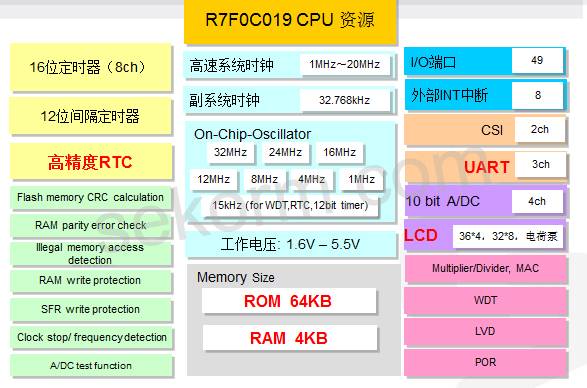587x388 pixels.
Task: Click the red LCD label
Action: [x=422, y=236]
